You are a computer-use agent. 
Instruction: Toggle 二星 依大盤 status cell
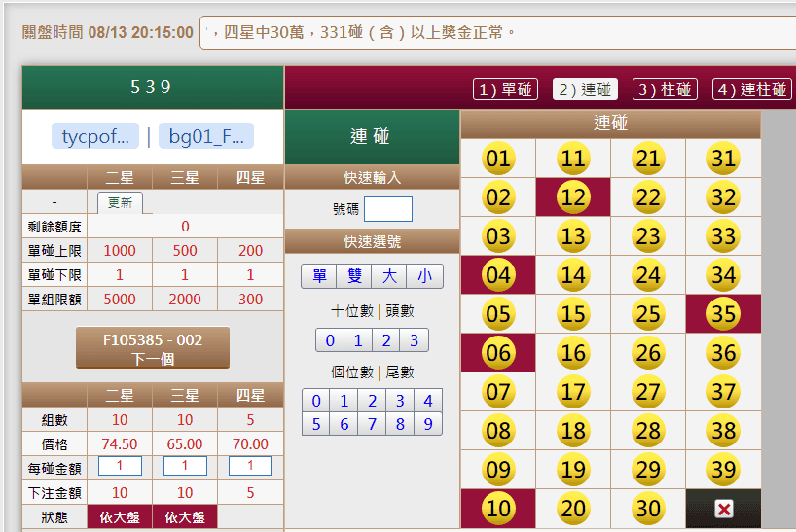(120, 517)
